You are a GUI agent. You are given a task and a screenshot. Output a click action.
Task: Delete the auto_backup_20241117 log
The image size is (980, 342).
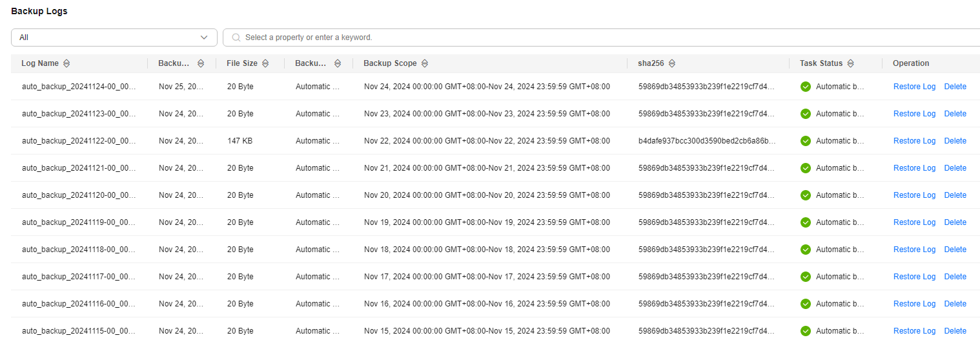coord(955,277)
